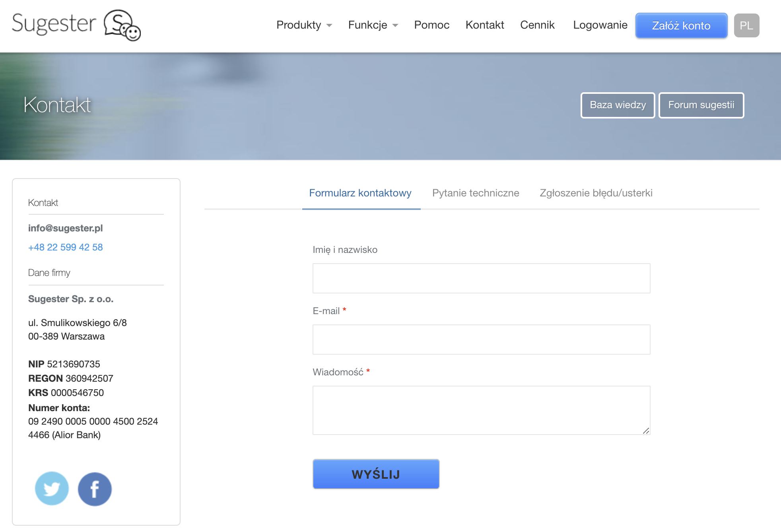Go to Kontakt in navigation bar
Screen dimensions: 781x532
pos(484,25)
